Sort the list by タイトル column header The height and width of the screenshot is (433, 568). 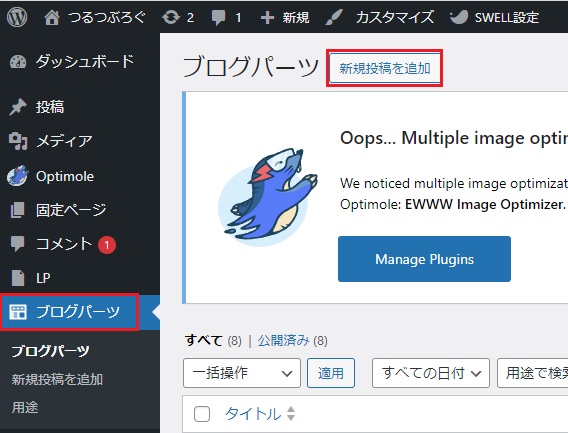(x=253, y=414)
